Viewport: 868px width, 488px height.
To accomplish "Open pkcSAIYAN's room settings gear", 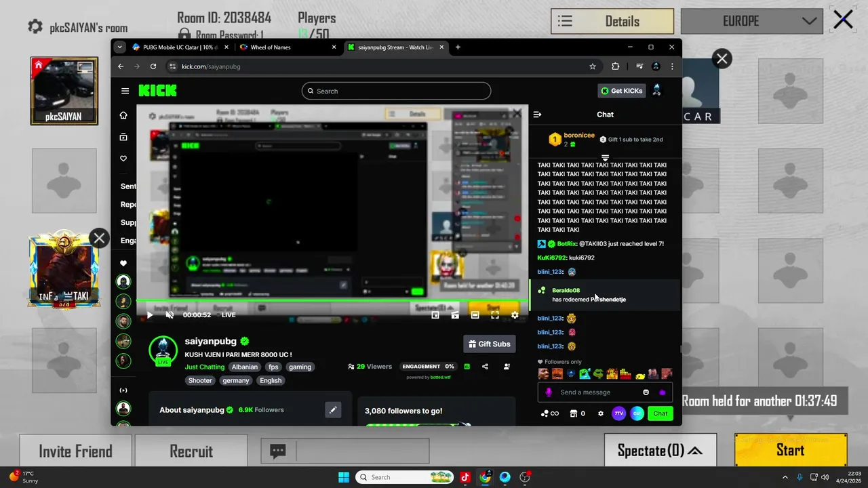I will (35, 26).
